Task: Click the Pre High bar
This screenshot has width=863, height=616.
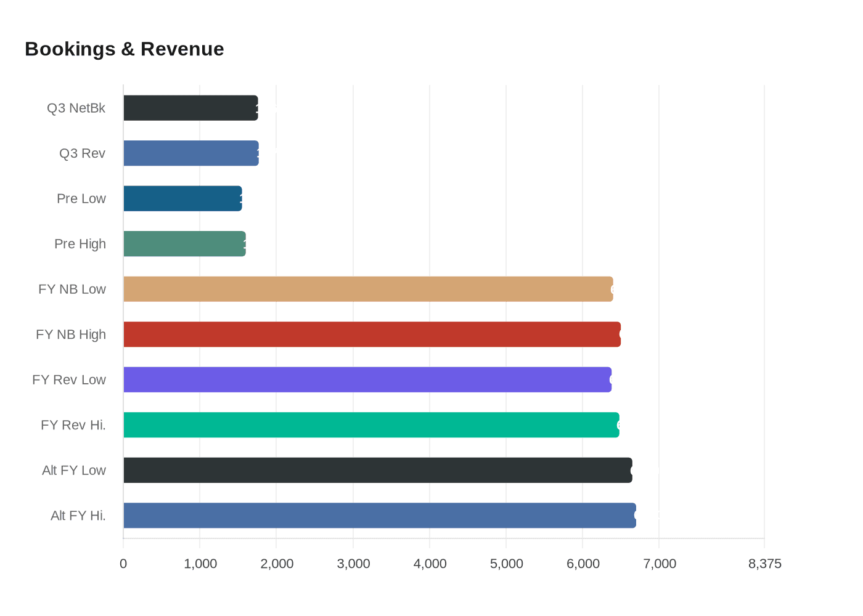Action: pyautogui.click(x=184, y=243)
